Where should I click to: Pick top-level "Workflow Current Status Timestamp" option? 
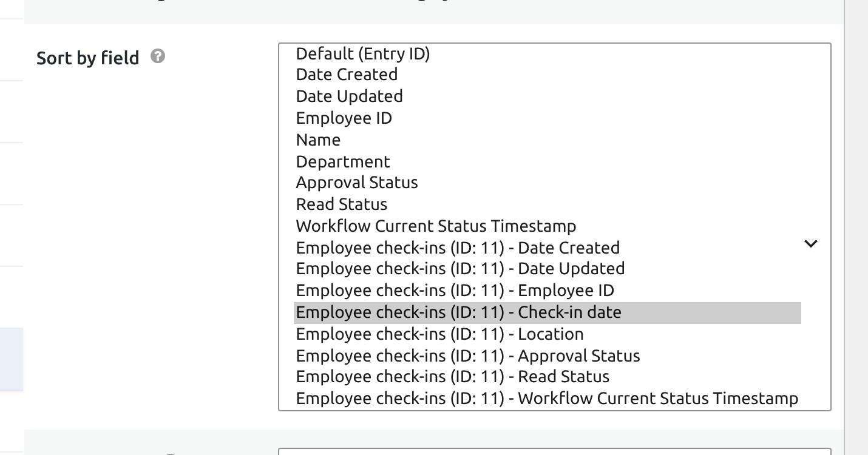[x=548, y=226]
